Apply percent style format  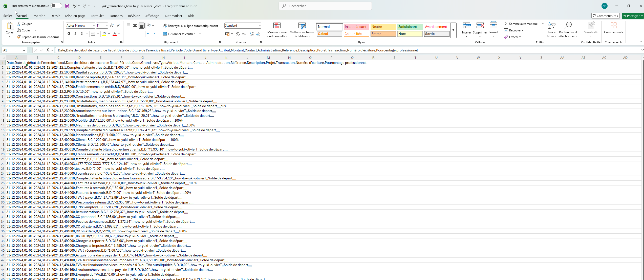pyautogui.click(x=238, y=34)
